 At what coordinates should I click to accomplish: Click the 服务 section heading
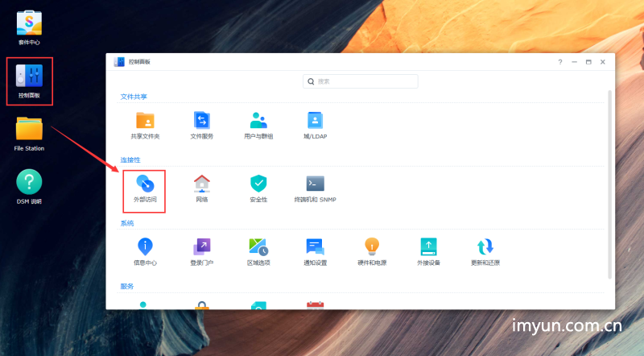(127, 286)
